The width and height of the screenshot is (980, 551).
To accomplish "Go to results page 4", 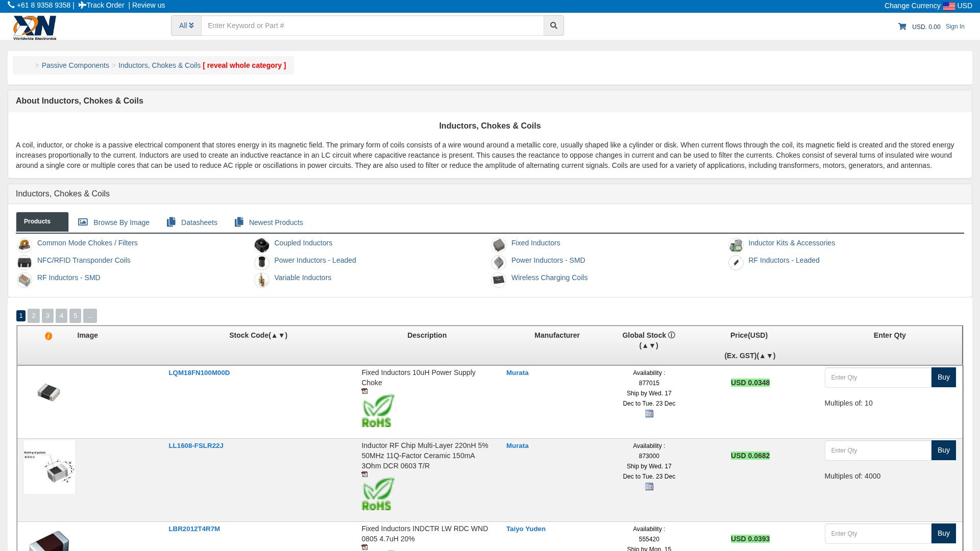I will coord(61,316).
